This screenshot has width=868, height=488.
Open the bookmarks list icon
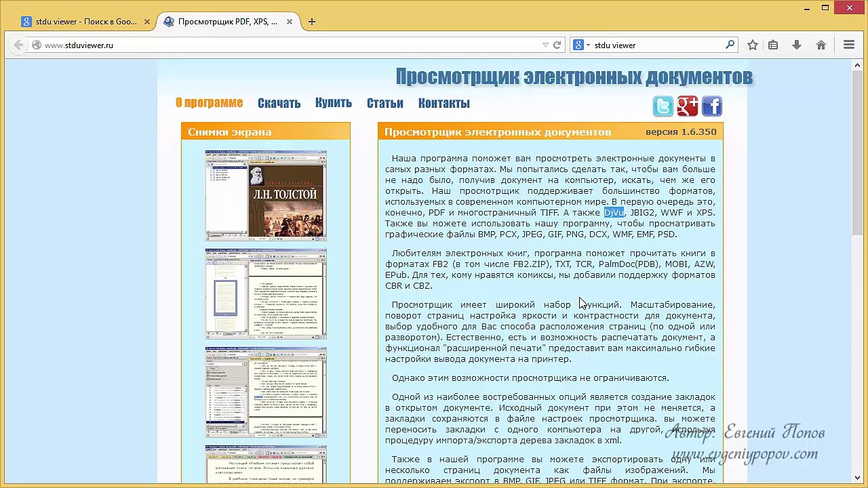click(773, 45)
